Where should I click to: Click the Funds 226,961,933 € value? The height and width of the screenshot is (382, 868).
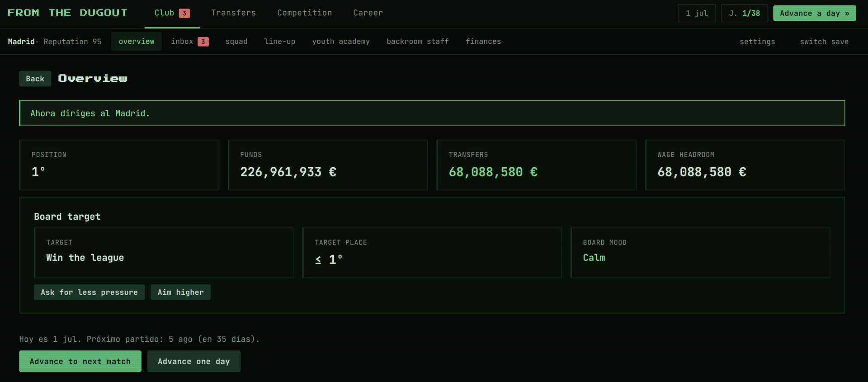pyautogui.click(x=288, y=172)
